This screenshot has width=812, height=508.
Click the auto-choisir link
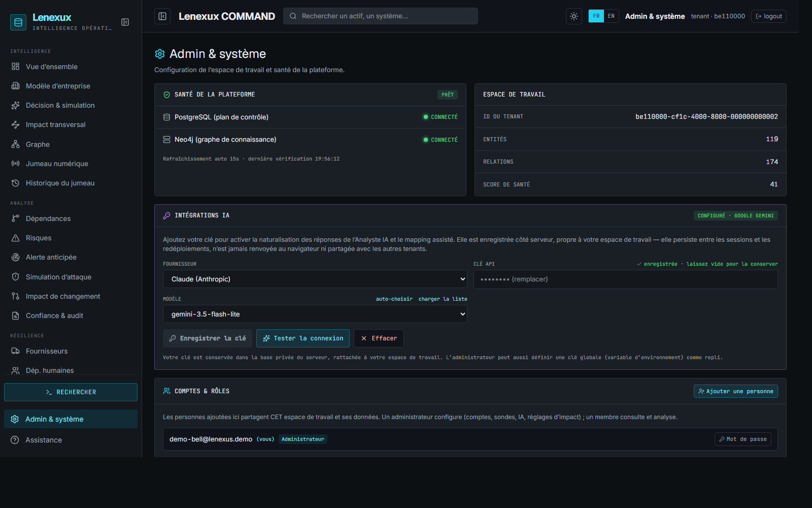pyautogui.click(x=394, y=299)
